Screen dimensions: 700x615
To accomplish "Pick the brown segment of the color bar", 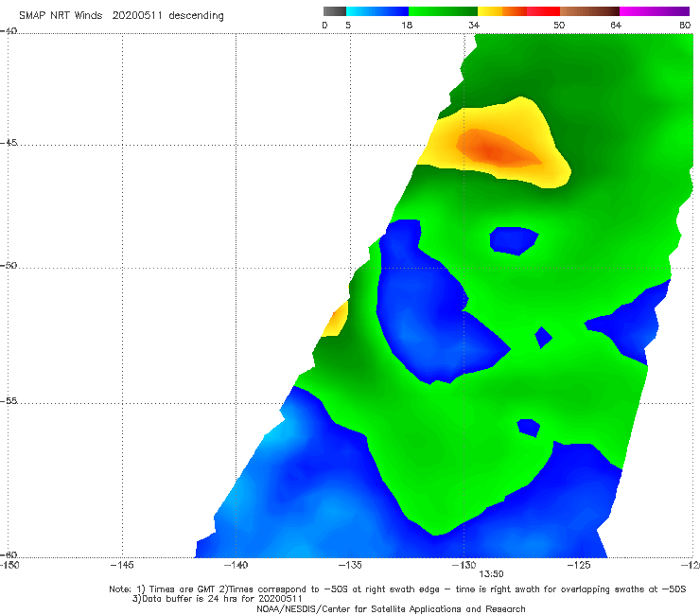I will click(x=589, y=11).
